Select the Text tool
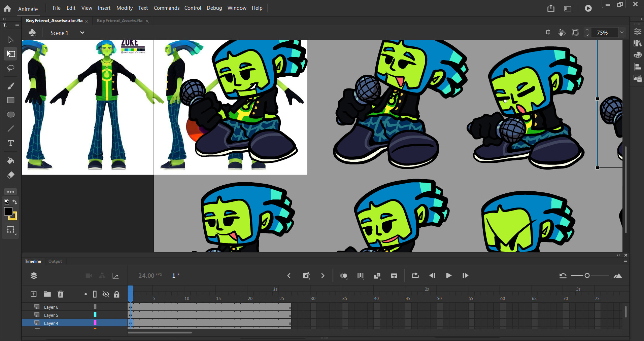This screenshot has height=341, width=644. pos(11,143)
